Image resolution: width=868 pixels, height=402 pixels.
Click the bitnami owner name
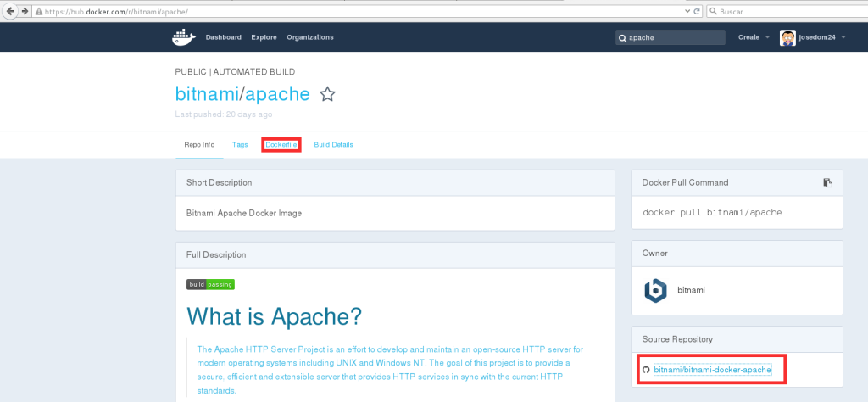coord(691,289)
